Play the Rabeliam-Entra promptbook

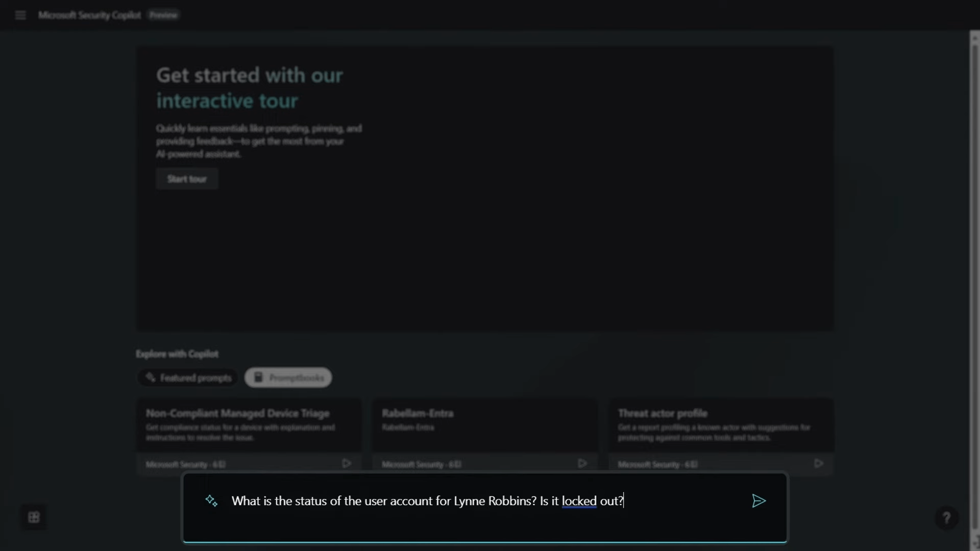[x=582, y=464]
